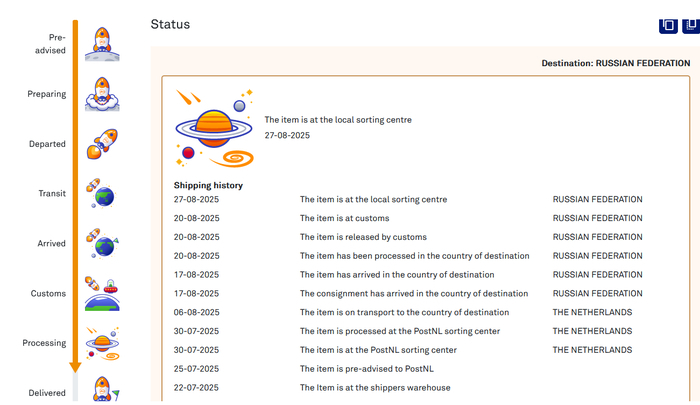Select the Delivered stage label
Screen dimensions: 700x405
47,393
